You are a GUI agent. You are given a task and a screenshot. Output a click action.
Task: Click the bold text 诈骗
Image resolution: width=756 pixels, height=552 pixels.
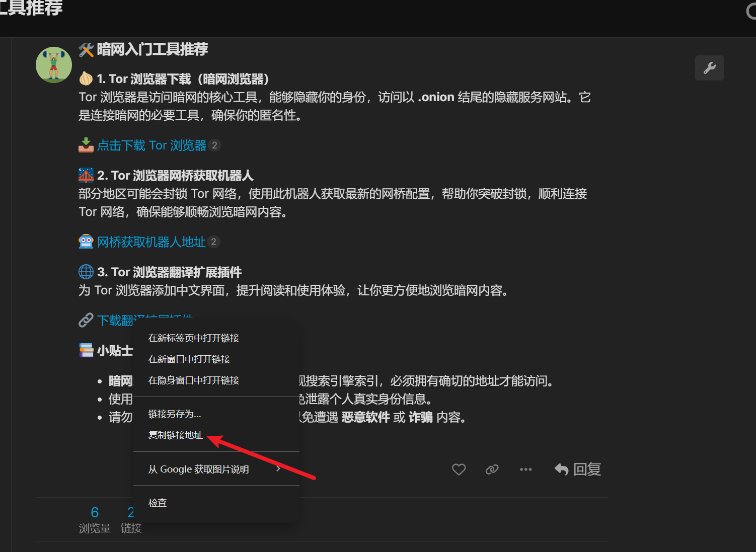point(420,417)
